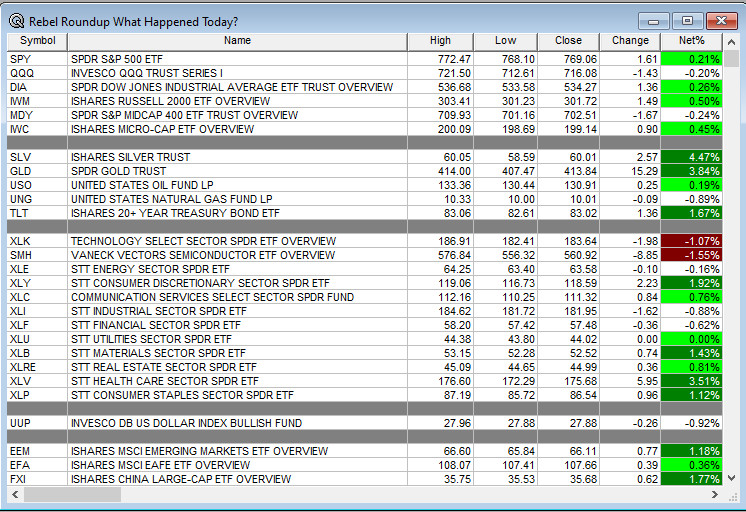This screenshot has width=746, height=512.
Task: Sort by the High column header
Action: (x=440, y=41)
